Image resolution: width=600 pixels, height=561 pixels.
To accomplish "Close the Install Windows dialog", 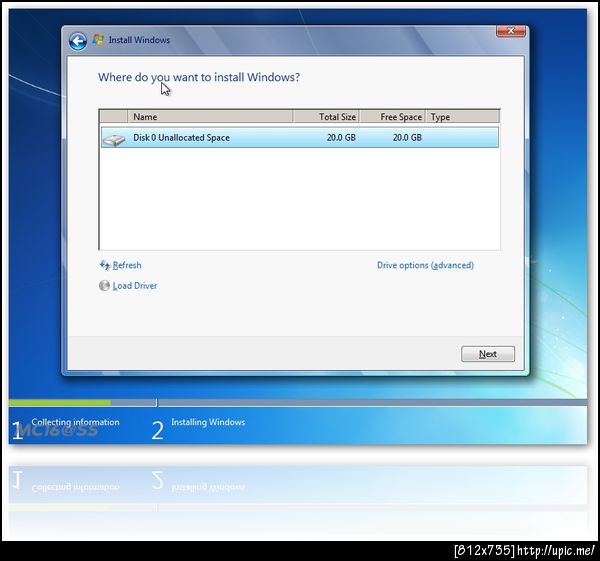I will tap(510, 31).
